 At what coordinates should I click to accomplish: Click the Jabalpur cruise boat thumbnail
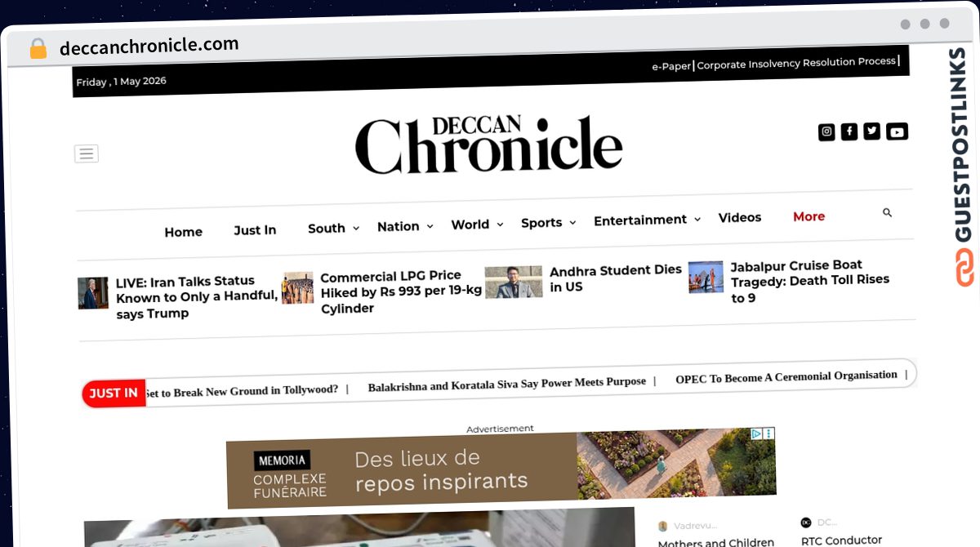[x=706, y=277]
